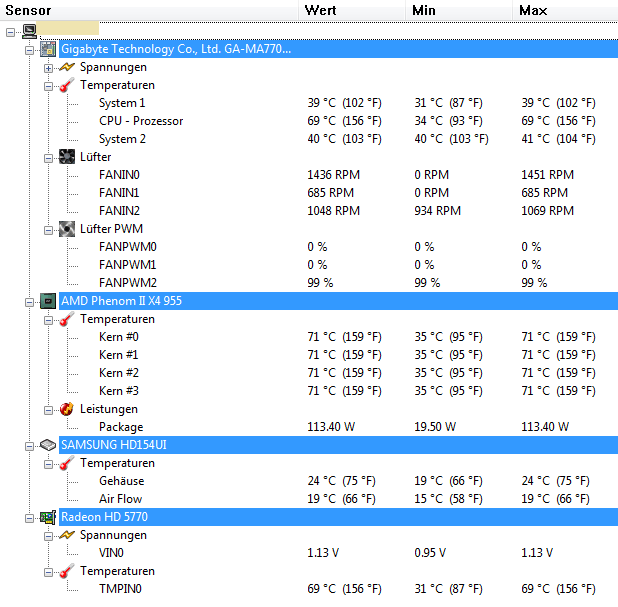Collapse the AMD Phenom II X4 955 node
Viewport: 618px width, 607px height.
[30, 302]
